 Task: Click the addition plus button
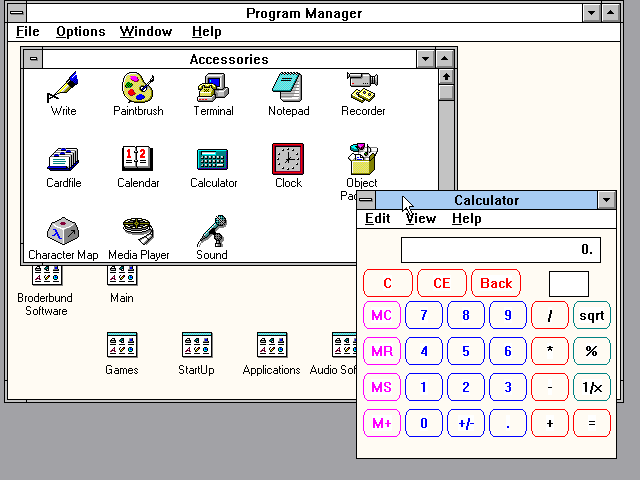550,423
